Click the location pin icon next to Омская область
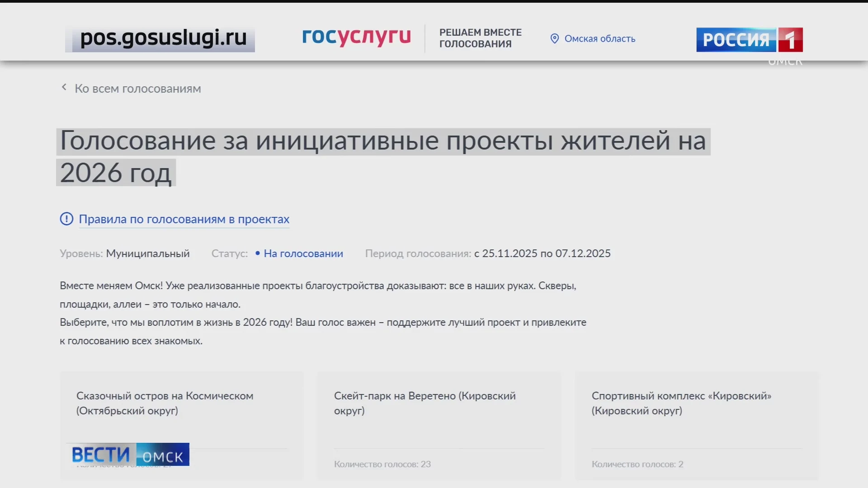Screen dimensions: 868x488 (x=555, y=38)
